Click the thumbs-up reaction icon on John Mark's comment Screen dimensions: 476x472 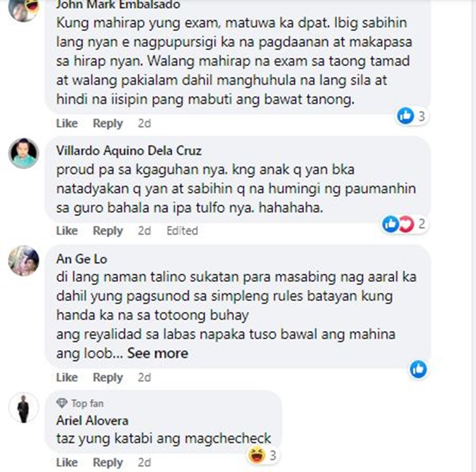(406, 116)
